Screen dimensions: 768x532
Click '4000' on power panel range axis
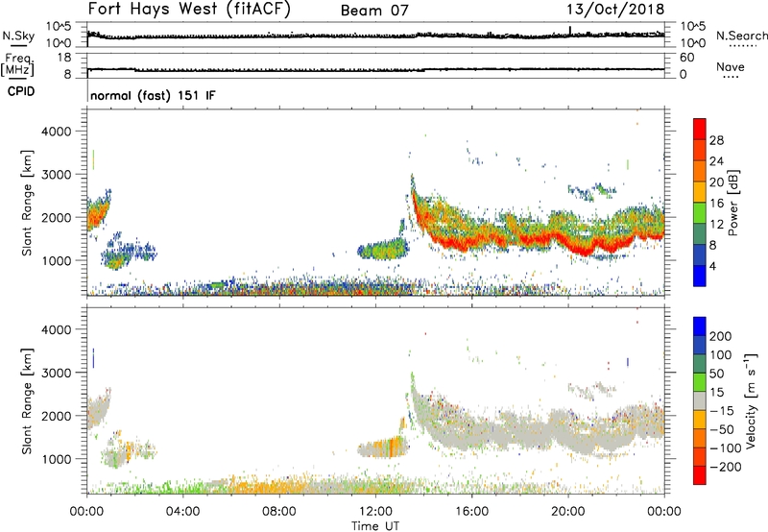pyautogui.click(x=57, y=132)
